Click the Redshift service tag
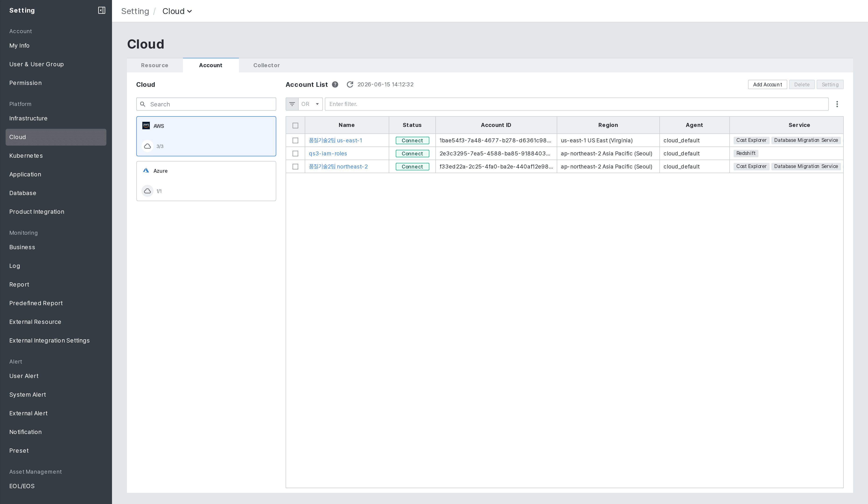The image size is (868, 504). point(746,153)
